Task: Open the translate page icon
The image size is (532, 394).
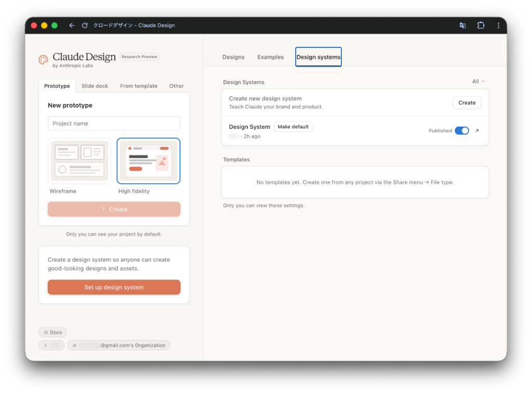Action: pyautogui.click(x=462, y=25)
